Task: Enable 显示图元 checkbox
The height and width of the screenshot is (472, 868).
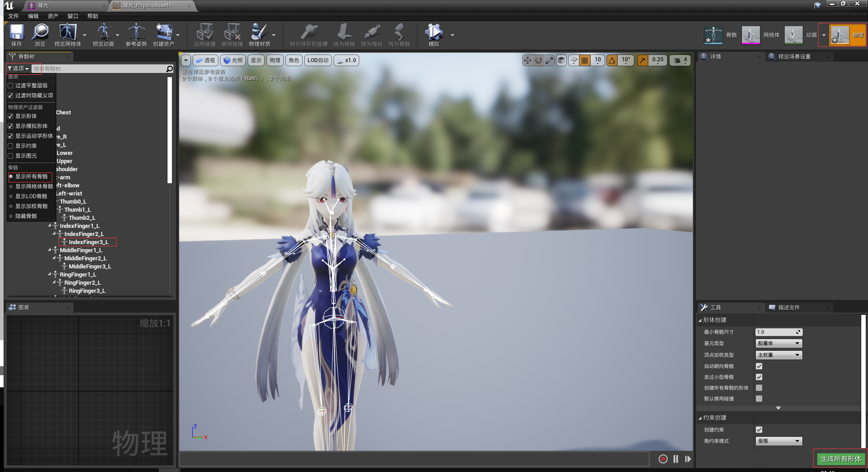Action: point(10,156)
